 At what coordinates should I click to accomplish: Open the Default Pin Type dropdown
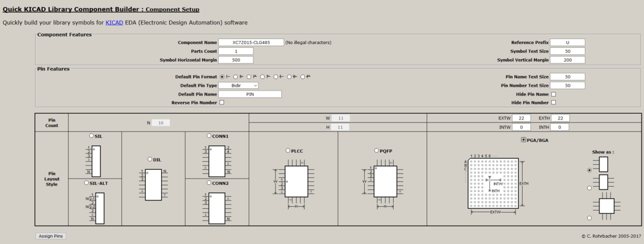point(238,86)
